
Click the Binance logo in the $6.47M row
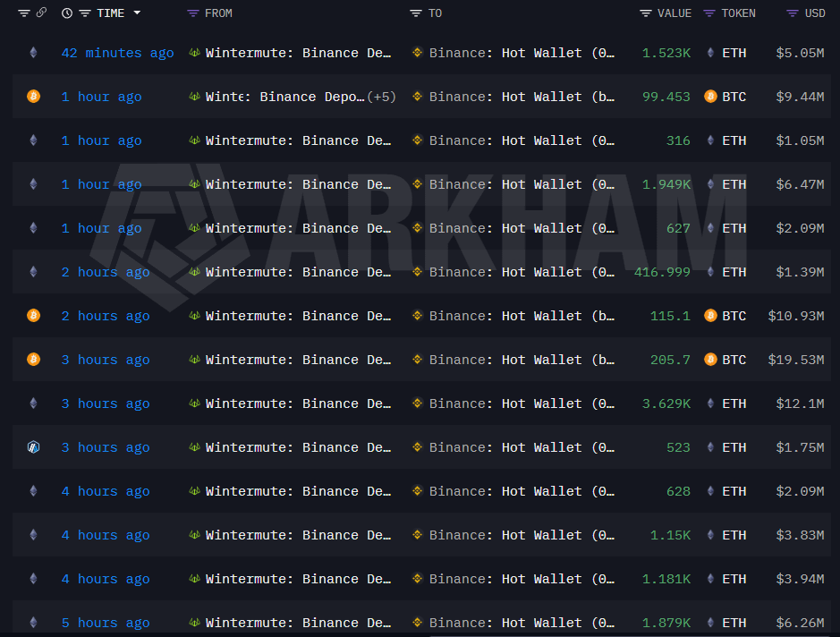coord(418,183)
